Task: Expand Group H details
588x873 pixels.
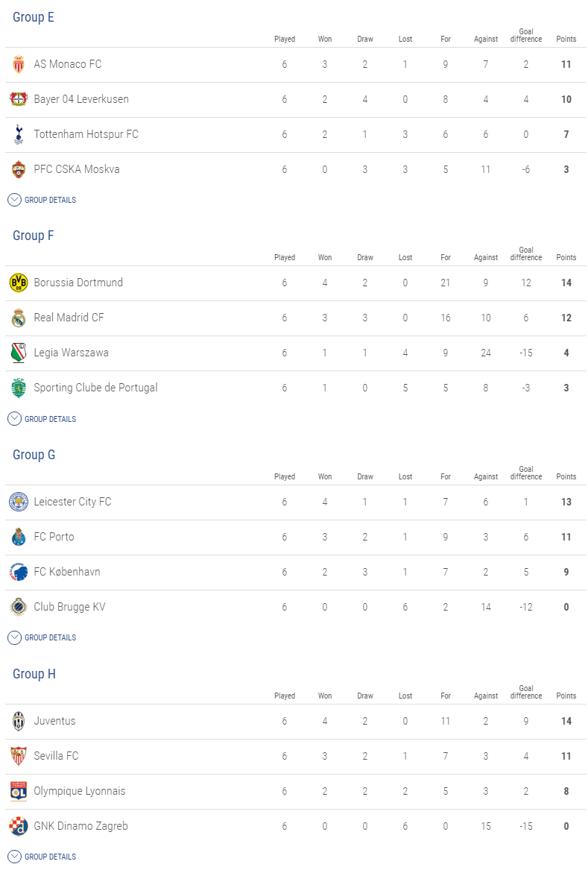Action: pos(42,857)
